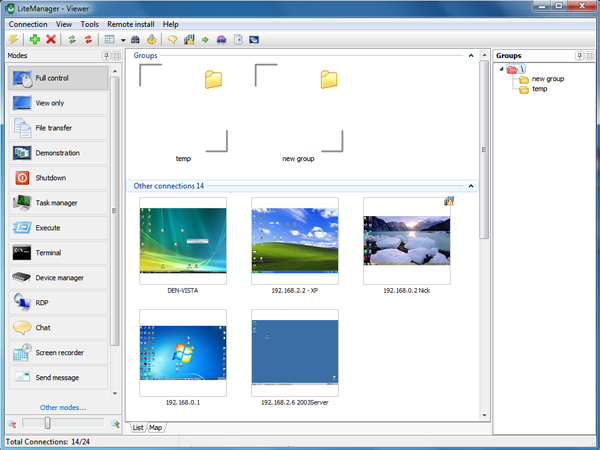The width and height of the screenshot is (600, 450).
Task: Select Task manager mode
Action: [x=59, y=203]
